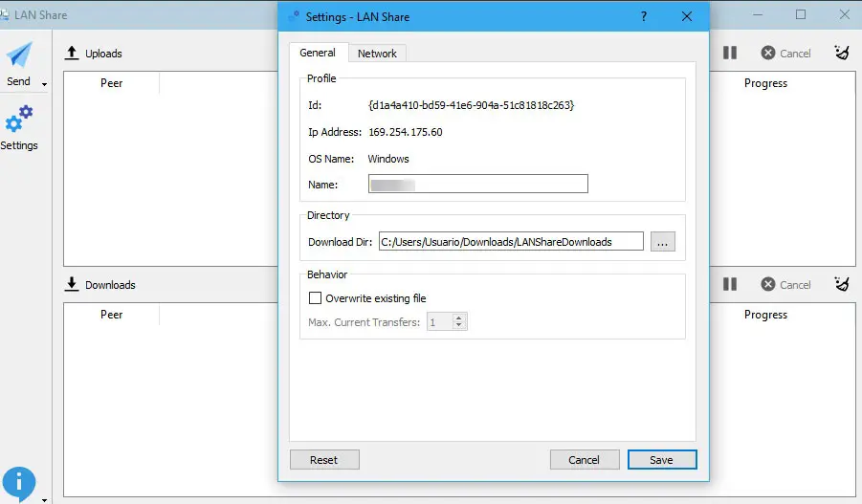Maximize the LAN Share main window
Image resolution: width=862 pixels, height=504 pixels.
pos(801,15)
